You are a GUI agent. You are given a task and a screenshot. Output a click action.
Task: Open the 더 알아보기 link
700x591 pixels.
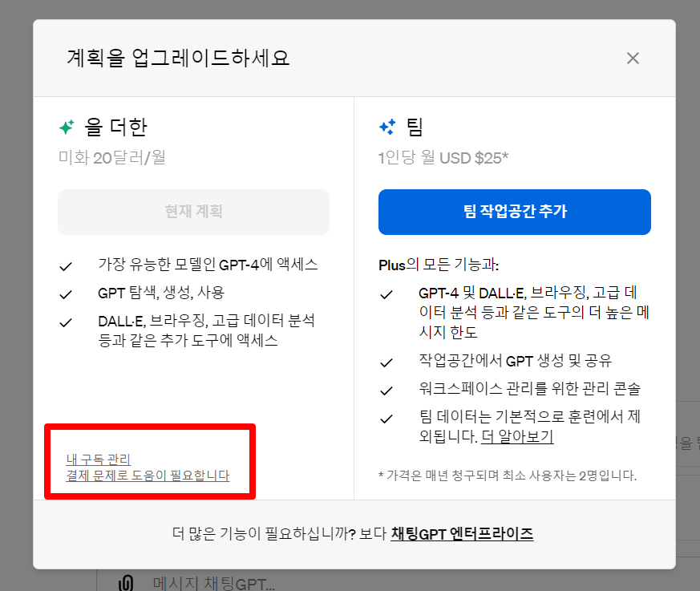(x=517, y=436)
